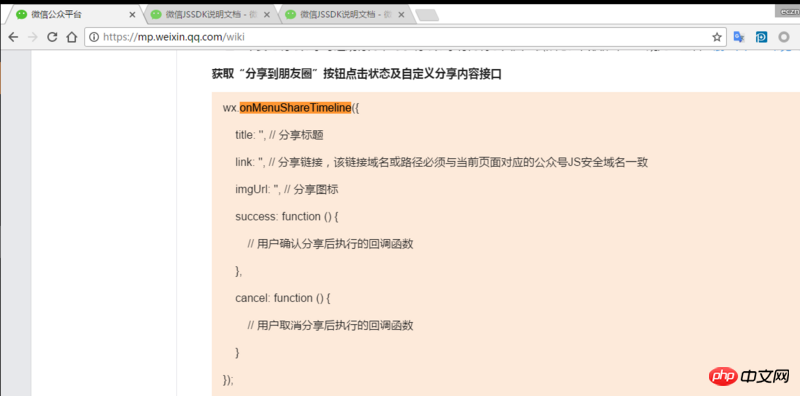Open a new tab with the new-tab button
Viewport: 800px width, 396px height.
pyautogui.click(x=427, y=15)
